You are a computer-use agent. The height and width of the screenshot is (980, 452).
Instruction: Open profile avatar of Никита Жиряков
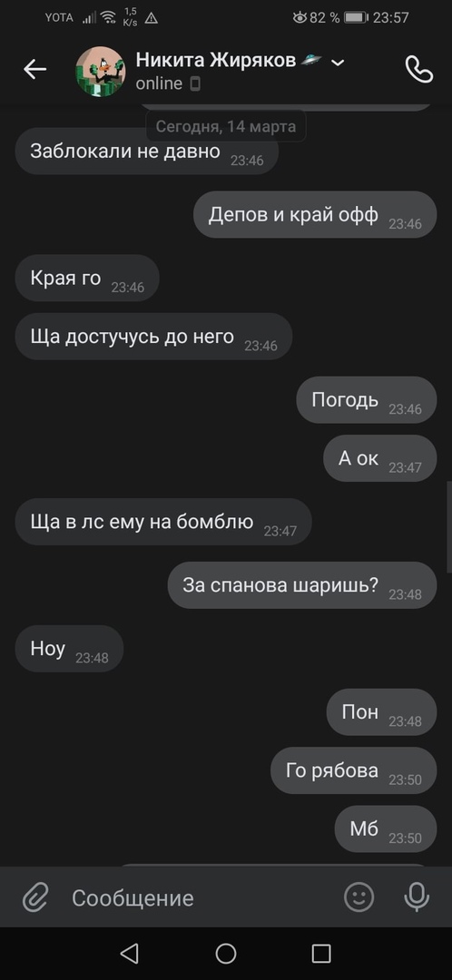101,71
